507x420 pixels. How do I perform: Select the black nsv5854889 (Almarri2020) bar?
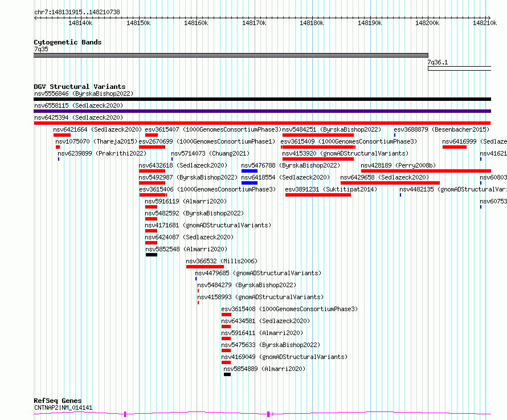227,375
